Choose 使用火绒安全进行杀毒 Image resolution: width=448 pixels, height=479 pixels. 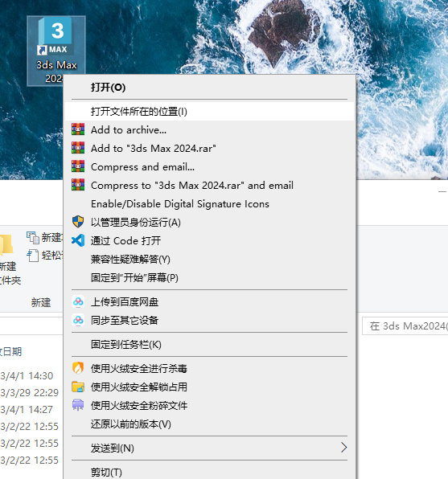(x=209, y=368)
